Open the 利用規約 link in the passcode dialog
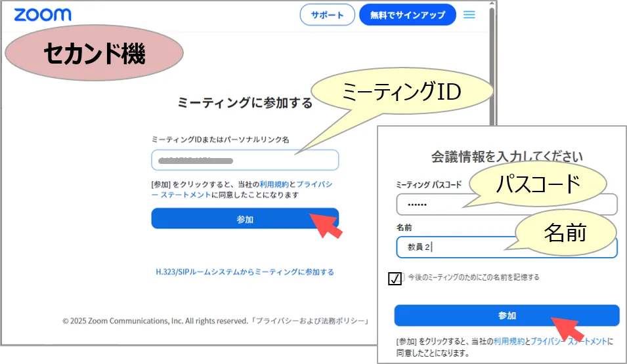This screenshot has width=627, height=364. 509,342
